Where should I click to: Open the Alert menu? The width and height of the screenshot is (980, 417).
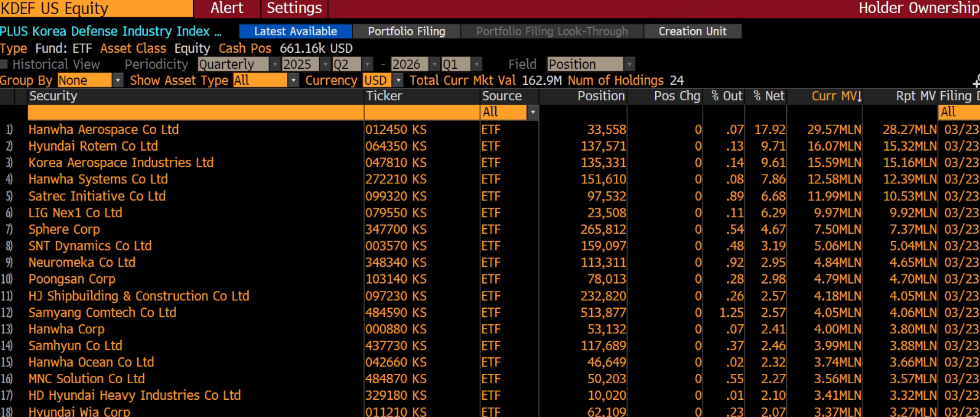227,9
